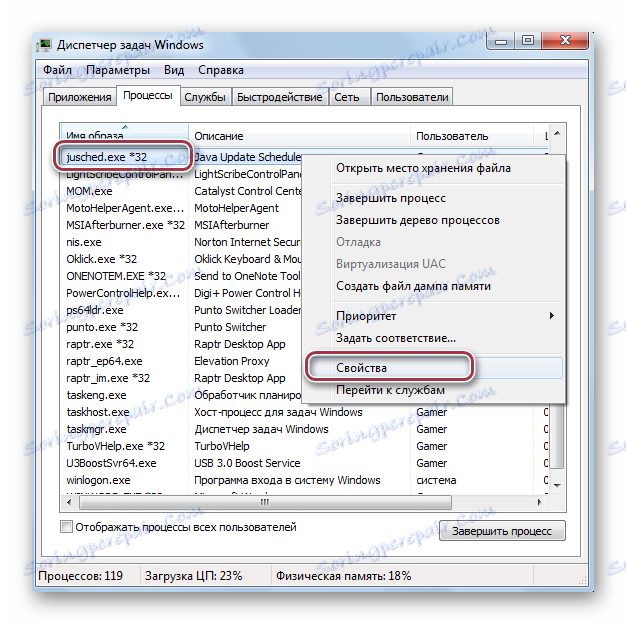The width and height of the screenshot is (626, 624).
Task: Switch to the Процессы tab
Action: pyautogui.click(x=148, y=95)
